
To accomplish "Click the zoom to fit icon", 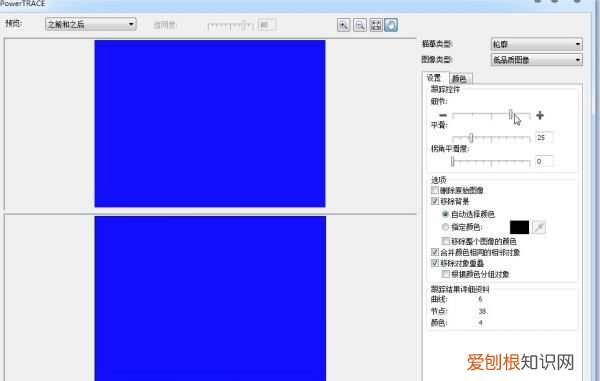I will click(376, 25).
